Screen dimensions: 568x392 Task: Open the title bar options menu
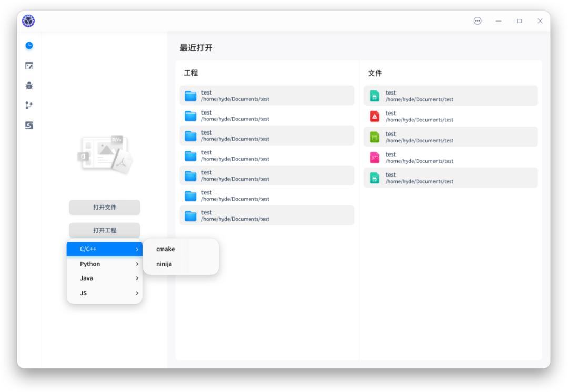pyautogui.click(x=478, y=21)
